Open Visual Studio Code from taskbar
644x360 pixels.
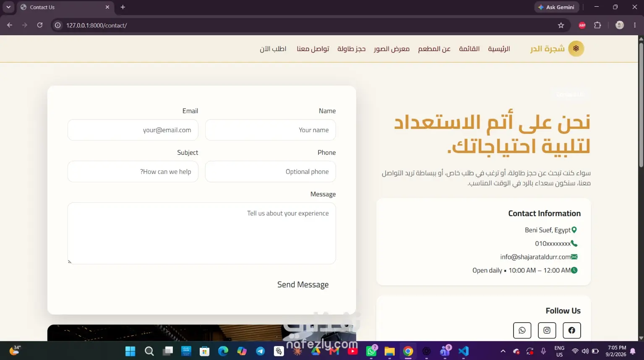464,351
